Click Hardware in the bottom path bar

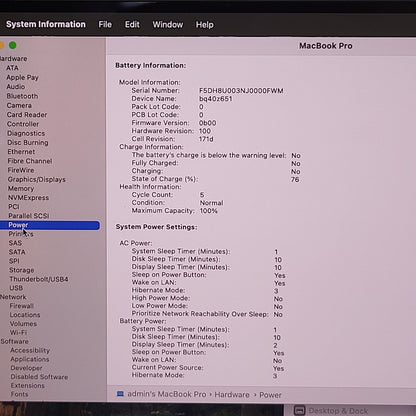click(x=232, y=395)
